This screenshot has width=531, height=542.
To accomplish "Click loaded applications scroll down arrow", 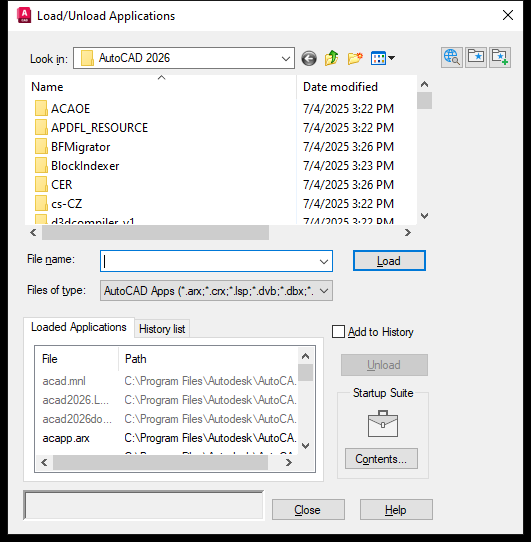I will click(x=306, y=446).
